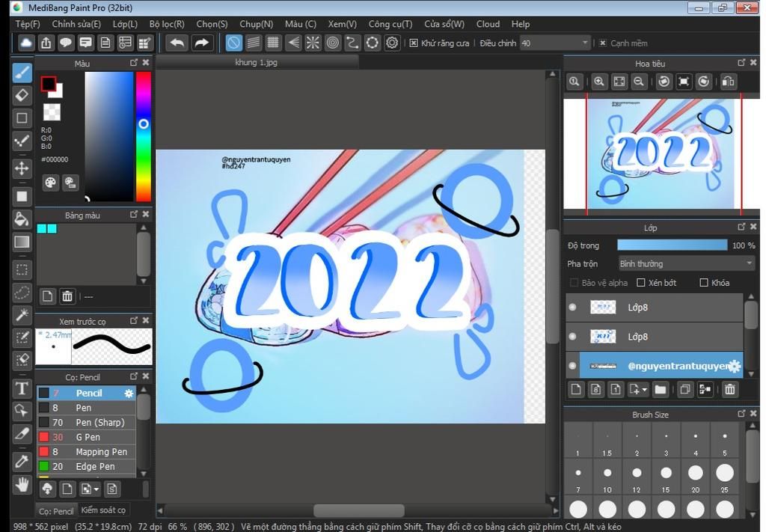Undock the Brush Size panel

pyautogui.click(x=741, y=413)
